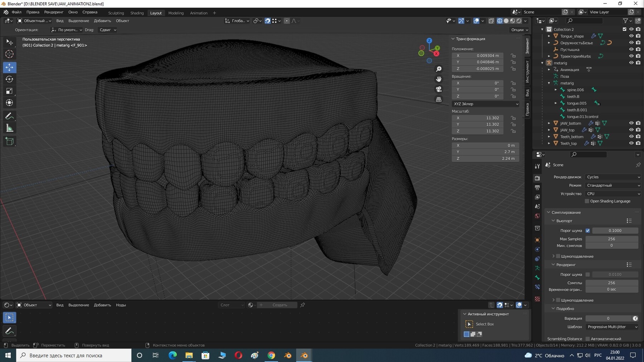Viewport: 644px width, 362px height.
Task: Open the Cycles render engine dropdown
Action: (613, 177)
